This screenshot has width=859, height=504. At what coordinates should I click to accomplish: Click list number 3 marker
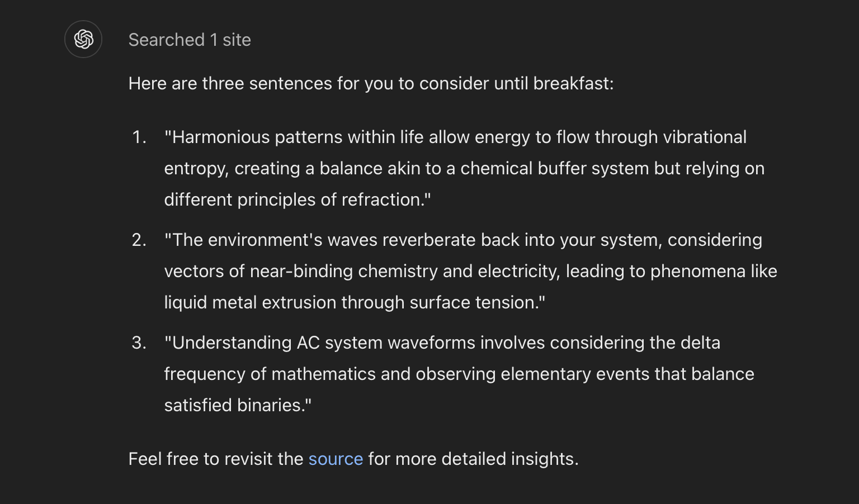[x=139, y=343]
